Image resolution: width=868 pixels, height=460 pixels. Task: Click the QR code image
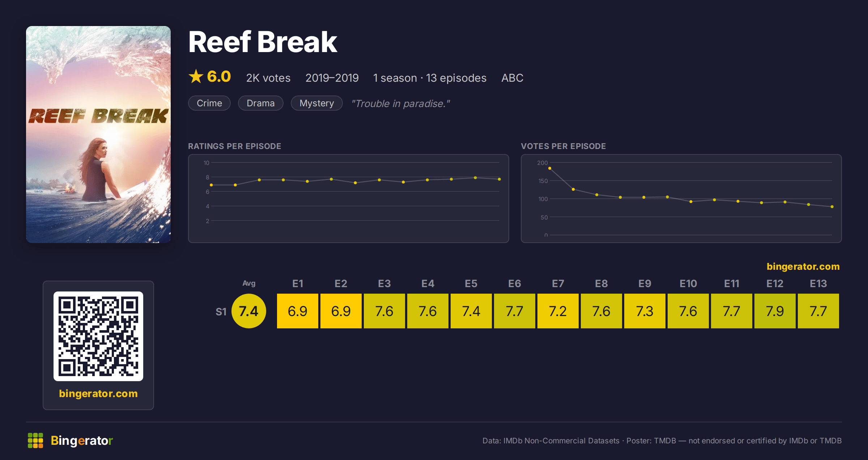pos(98,336)
